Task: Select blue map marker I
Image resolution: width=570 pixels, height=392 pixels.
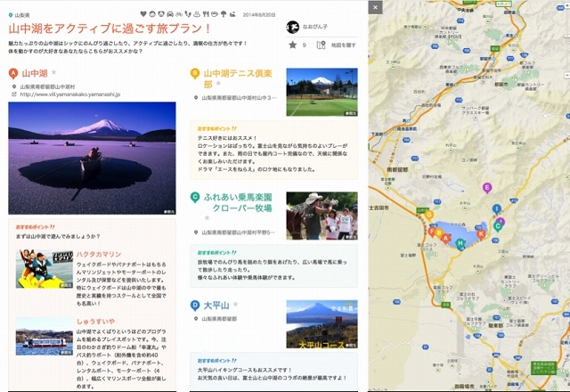Action: click(497, 209)
